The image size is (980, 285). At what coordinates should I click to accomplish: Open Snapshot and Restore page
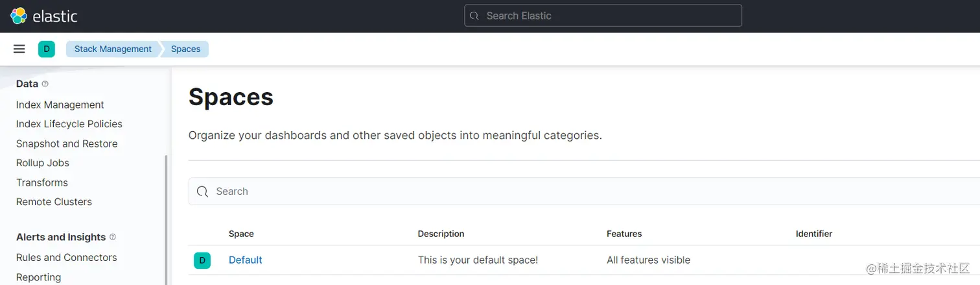coord(67,143)
